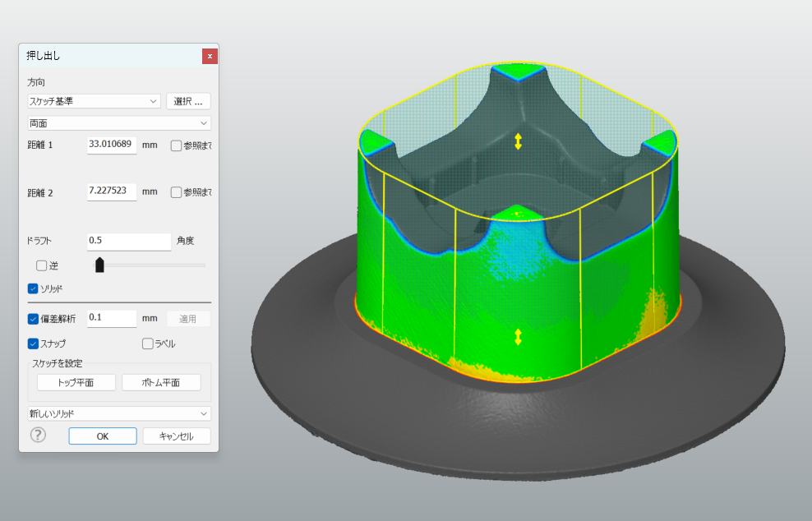Click the help question mark icon
Viewport: 812px width, 521px height.
coord(38,436)
